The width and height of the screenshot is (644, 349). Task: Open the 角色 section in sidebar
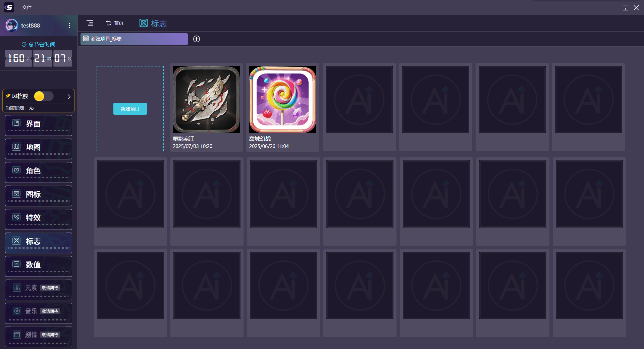coord(39,172)
